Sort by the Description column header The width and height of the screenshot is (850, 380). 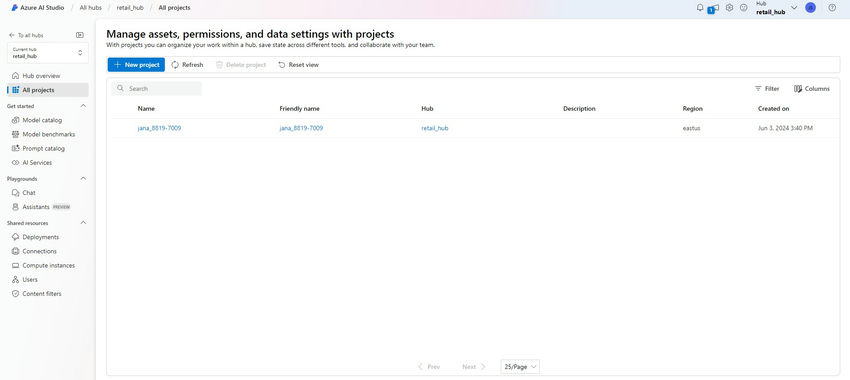[x=579, y=108]
